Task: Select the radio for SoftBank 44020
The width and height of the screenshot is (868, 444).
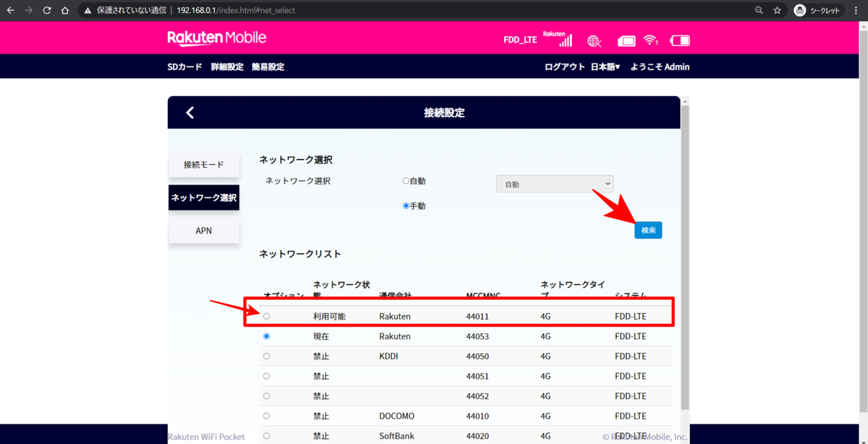Action: [x=266, y=436]
